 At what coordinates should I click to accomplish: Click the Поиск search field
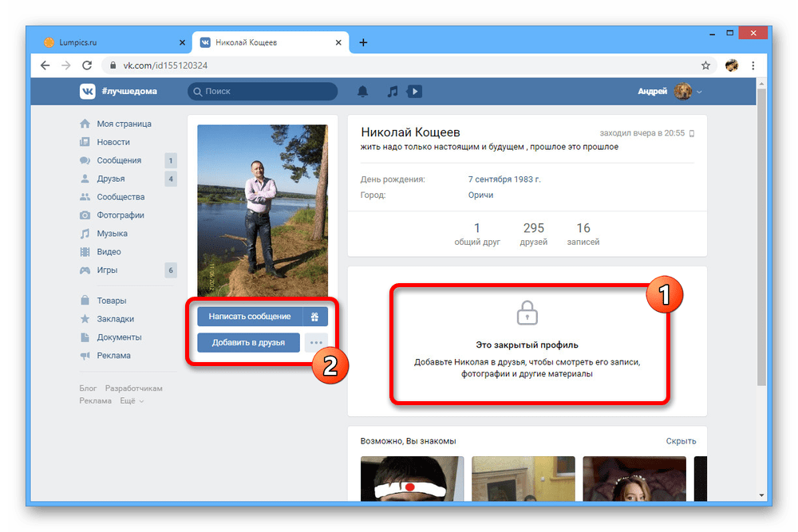[263, 92]
